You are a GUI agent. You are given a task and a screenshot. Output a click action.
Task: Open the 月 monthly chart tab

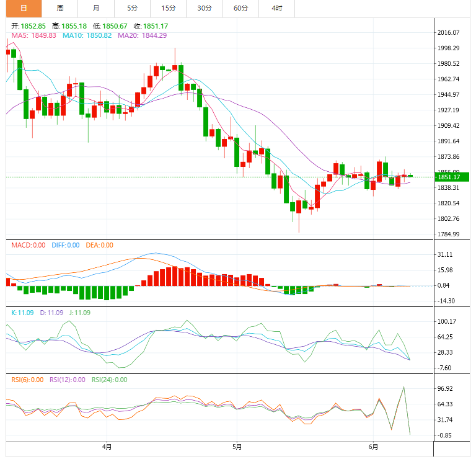click(x=96, y=8)
